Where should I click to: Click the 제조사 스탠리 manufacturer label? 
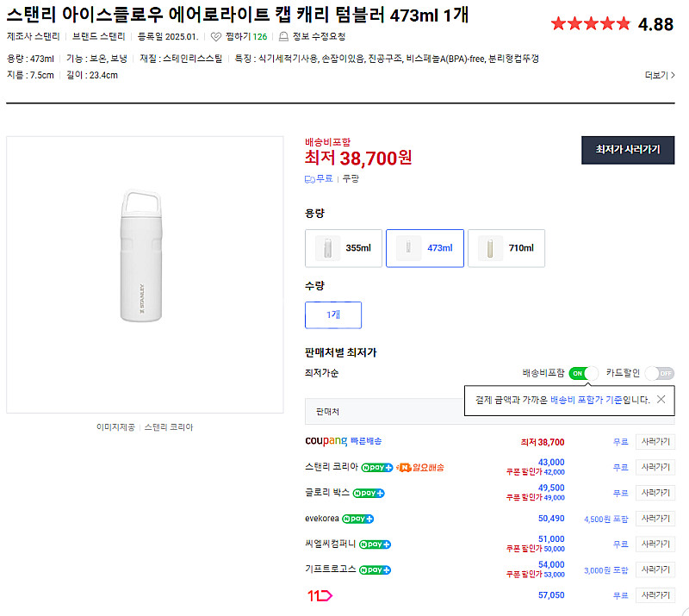pos(34,36)
